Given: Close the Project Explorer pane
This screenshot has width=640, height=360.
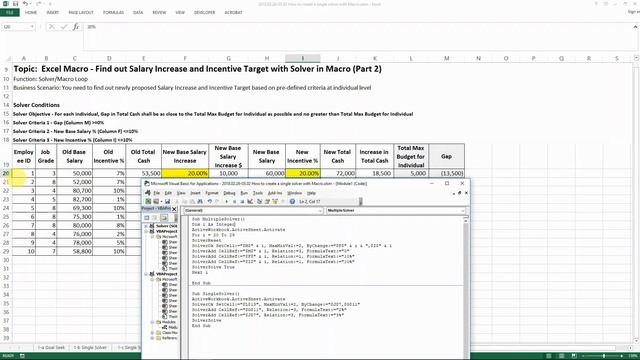Looking at the screenshot, I should pyautogui.click(x=174, y=209).
